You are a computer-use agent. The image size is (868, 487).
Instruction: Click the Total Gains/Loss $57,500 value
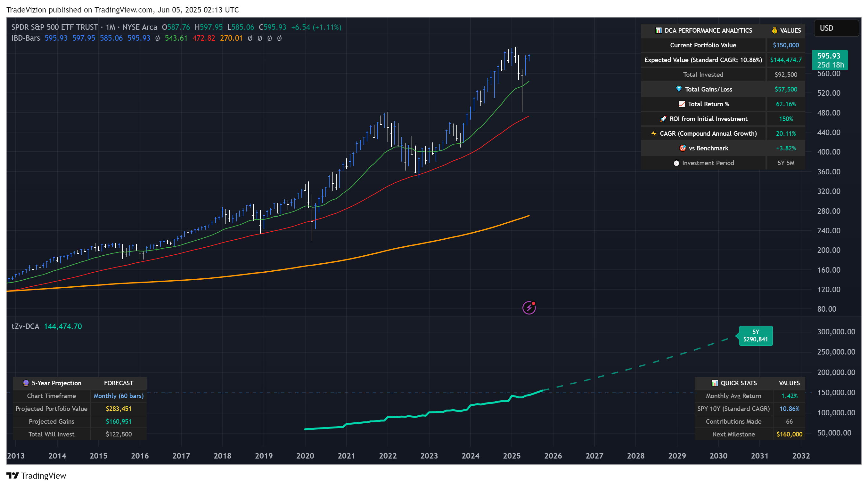click(x=785, y=89)
